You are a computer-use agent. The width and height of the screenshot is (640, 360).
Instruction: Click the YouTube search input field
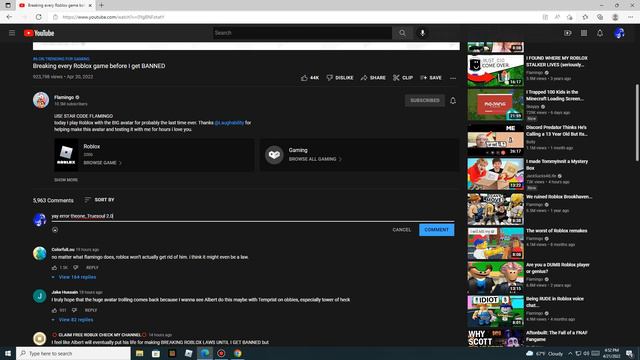coord(302,33)
